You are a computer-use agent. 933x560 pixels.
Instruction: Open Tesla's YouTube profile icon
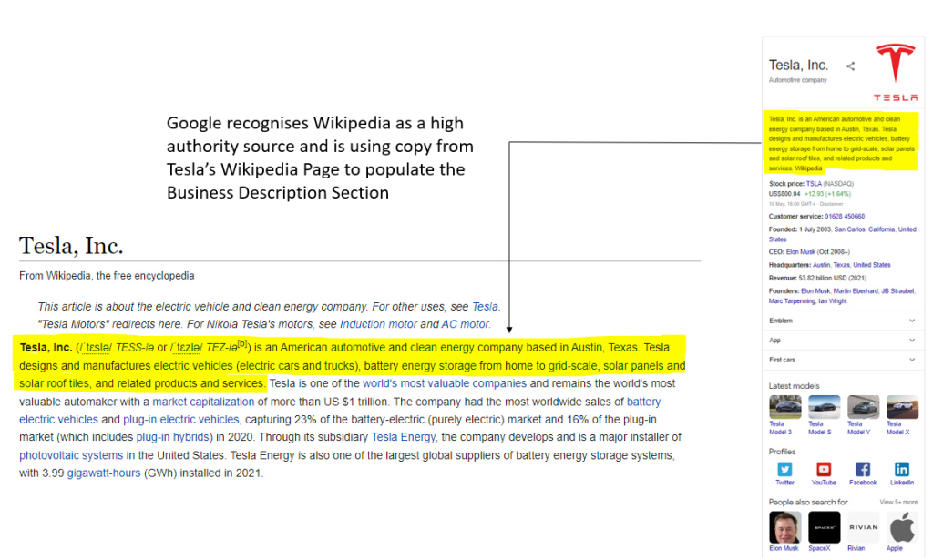click(824, 469)
